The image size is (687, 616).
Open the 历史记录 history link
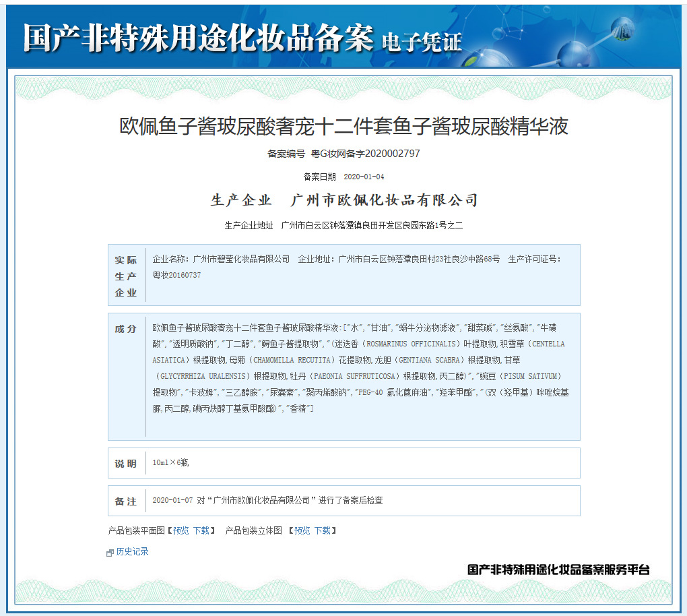pyautogui.click(x=132, y=551)
